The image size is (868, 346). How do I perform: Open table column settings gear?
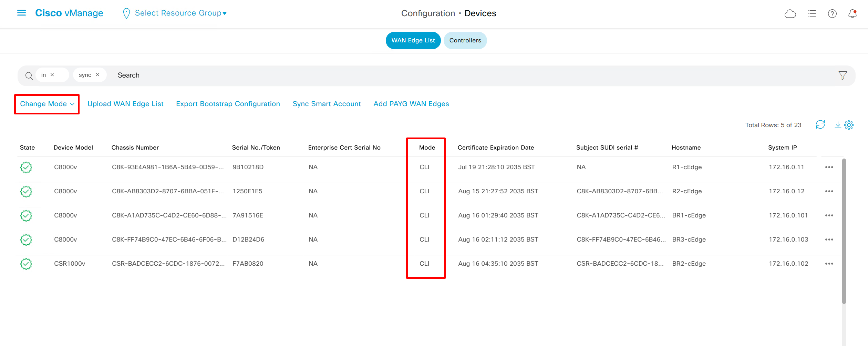point(849,125)
